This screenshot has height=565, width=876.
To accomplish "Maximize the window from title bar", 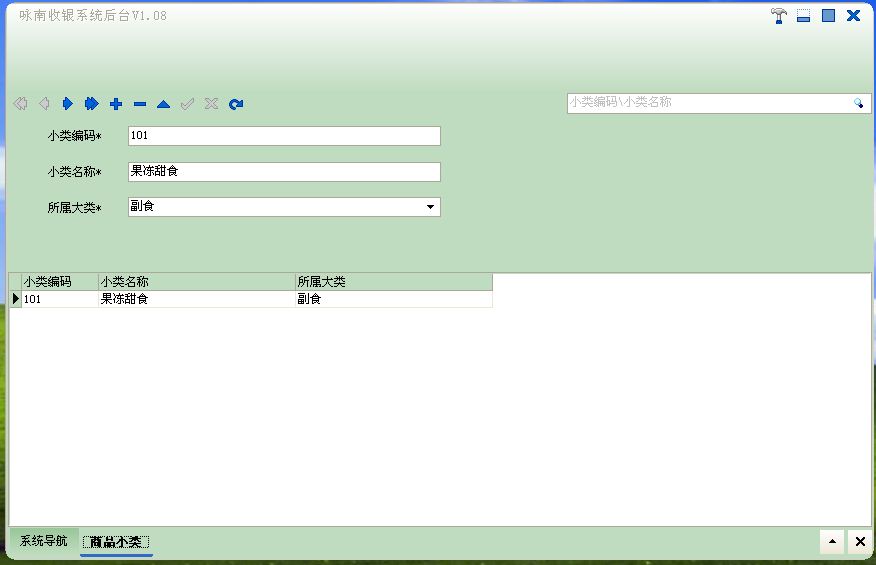I will coord(829,16).
